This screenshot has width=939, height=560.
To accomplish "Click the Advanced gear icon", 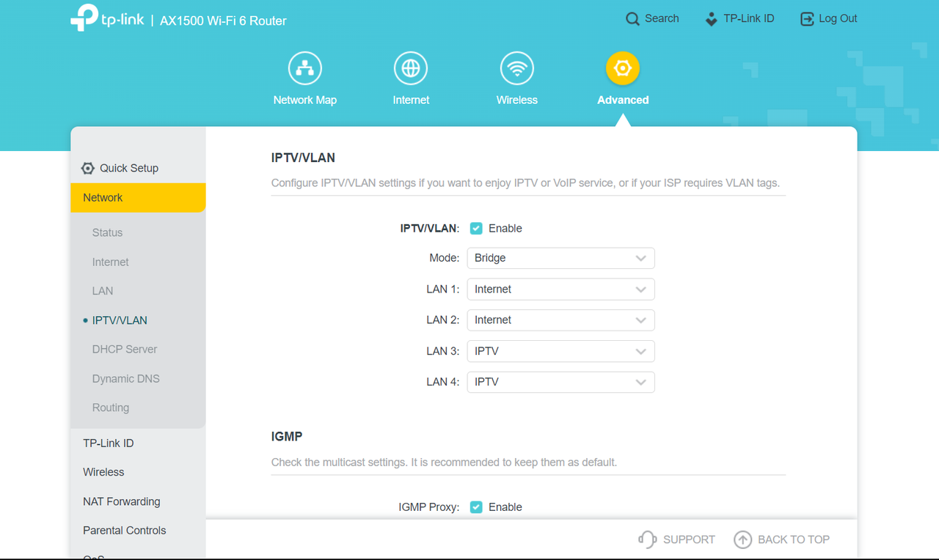I will click(622, 67).
